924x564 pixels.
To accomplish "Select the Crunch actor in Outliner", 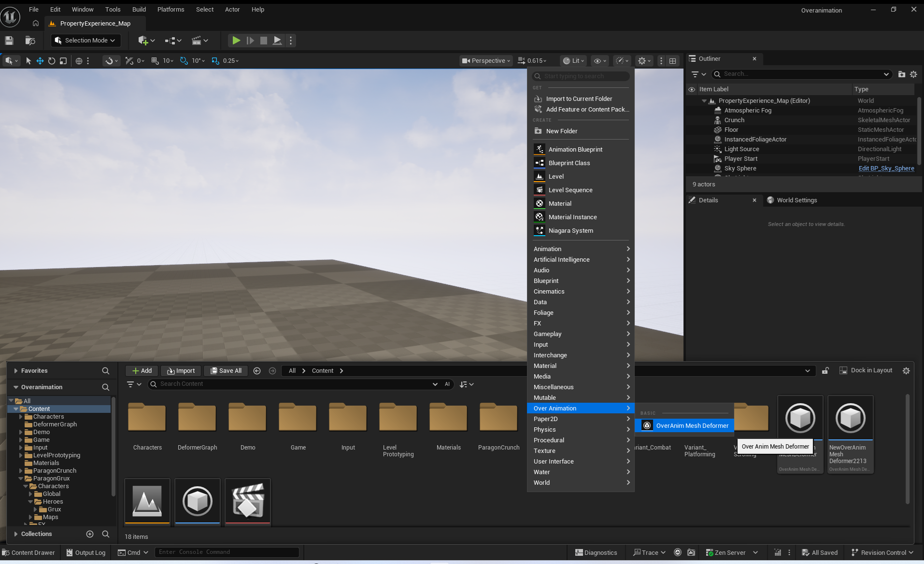I will [x=734, y=120].
